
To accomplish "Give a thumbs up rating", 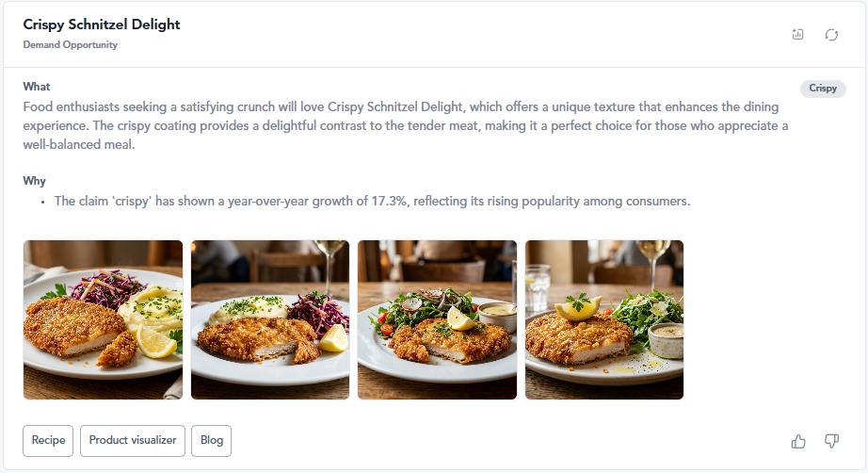I will coord(798,441).
